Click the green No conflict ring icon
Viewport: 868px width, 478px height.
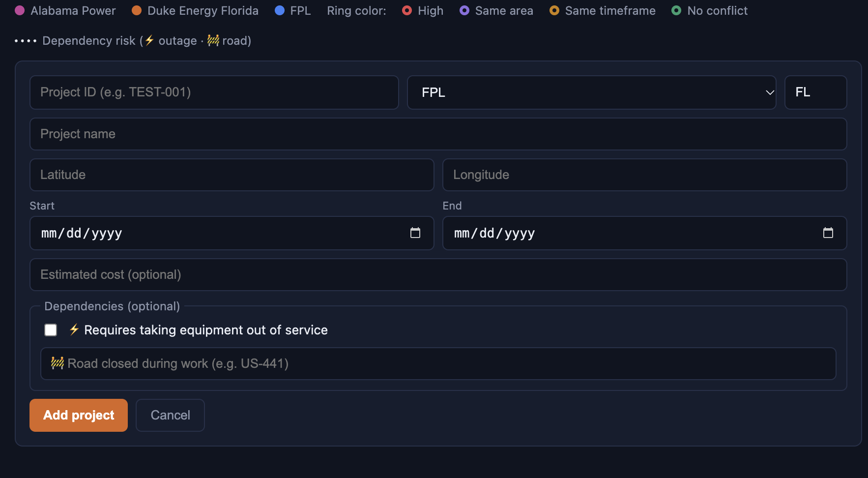(676, 10)
